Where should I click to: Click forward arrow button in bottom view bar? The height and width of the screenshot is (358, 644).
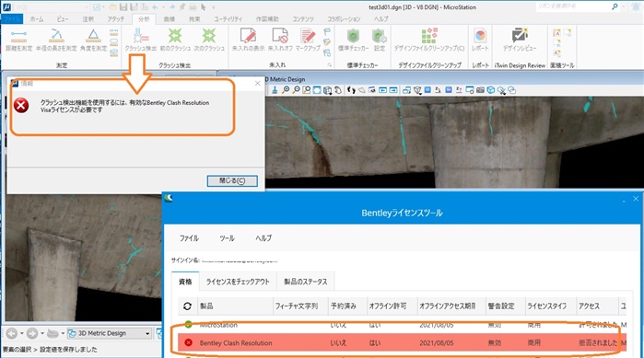[x=32, y=334]
